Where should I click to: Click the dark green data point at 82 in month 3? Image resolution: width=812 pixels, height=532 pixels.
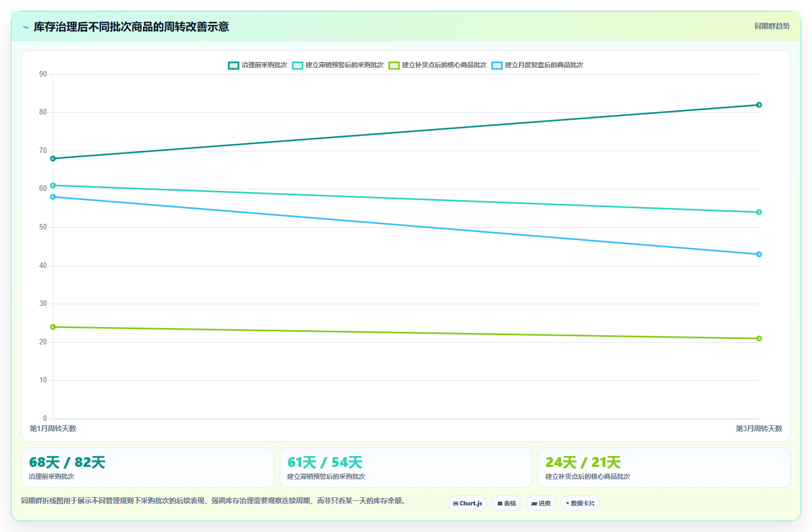pyautogui.click(x=759, y=105)
